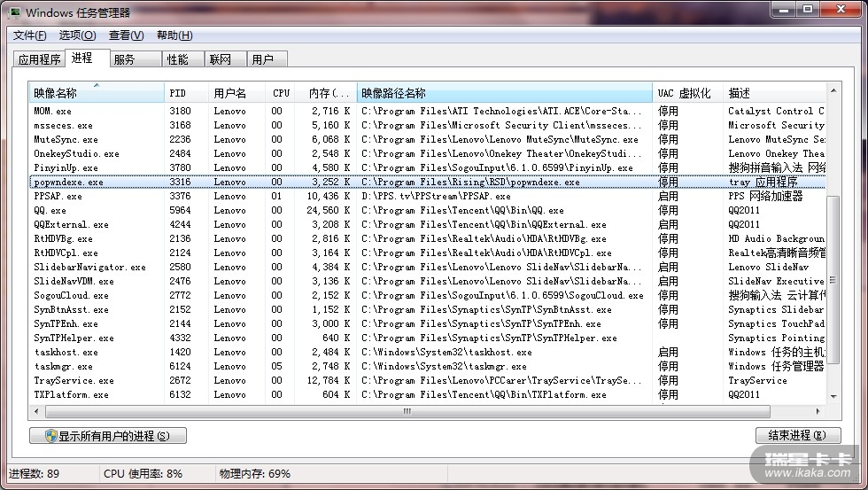Image resolution: width=868 pixels, height=490 pixels.
Task: Select the RtHDVCpl.exe process
Action: (x=427, y=253)
